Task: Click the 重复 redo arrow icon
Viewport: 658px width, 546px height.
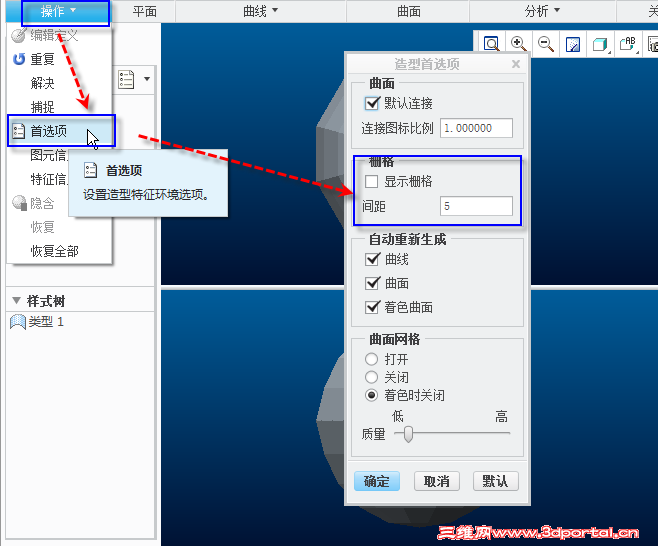Action: (x=18, y=59)
